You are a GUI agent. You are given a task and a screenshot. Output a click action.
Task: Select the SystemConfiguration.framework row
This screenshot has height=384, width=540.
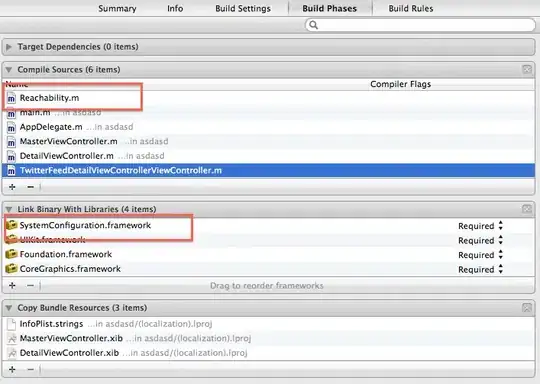point(269,226)
